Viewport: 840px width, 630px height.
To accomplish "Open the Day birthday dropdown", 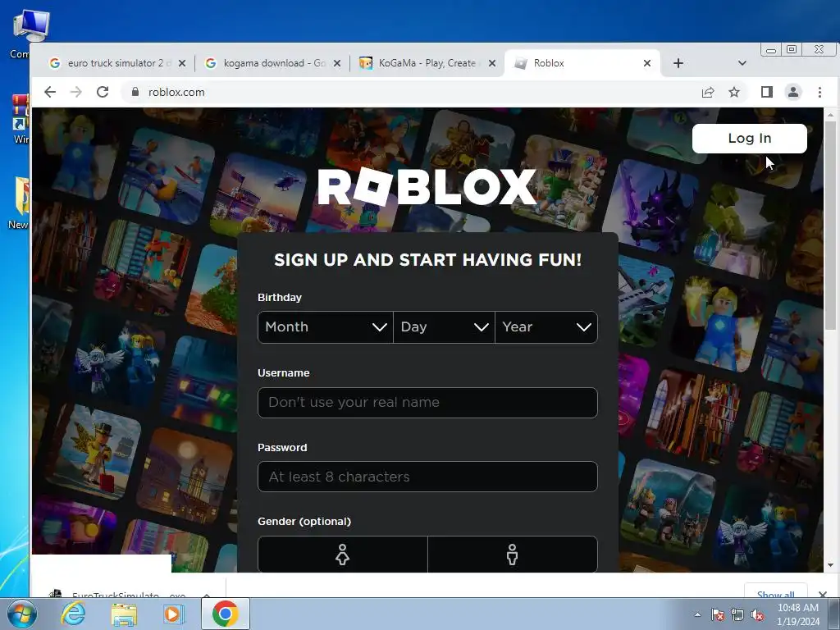I will tap(444, 326).
